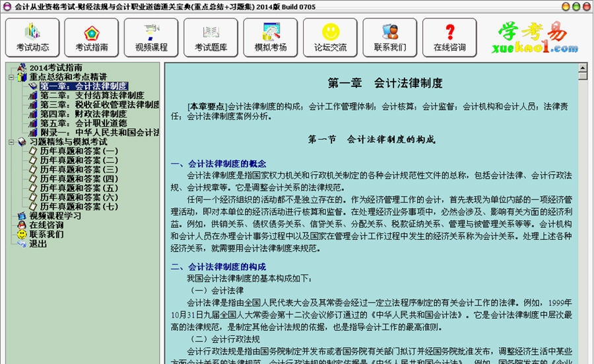Click the note icon beside 历年真题和答案（六）

(34, 197)
